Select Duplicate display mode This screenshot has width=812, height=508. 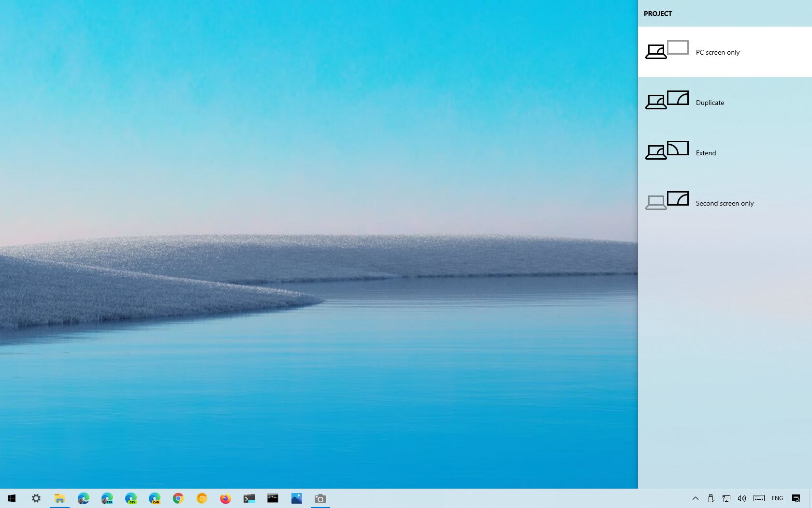click(710, 102)
